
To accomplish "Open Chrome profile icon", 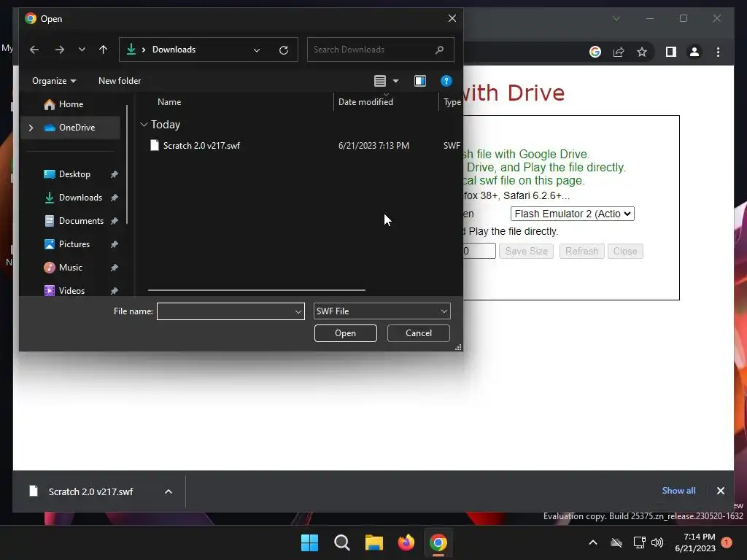I will tap(694, 52).
